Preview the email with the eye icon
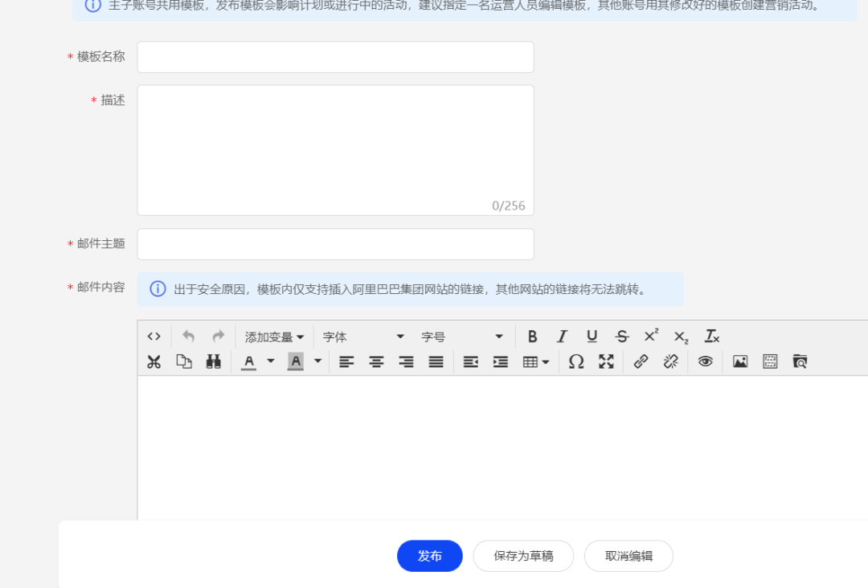This screenshot has width=868, height=588. (x=706, y=361)
